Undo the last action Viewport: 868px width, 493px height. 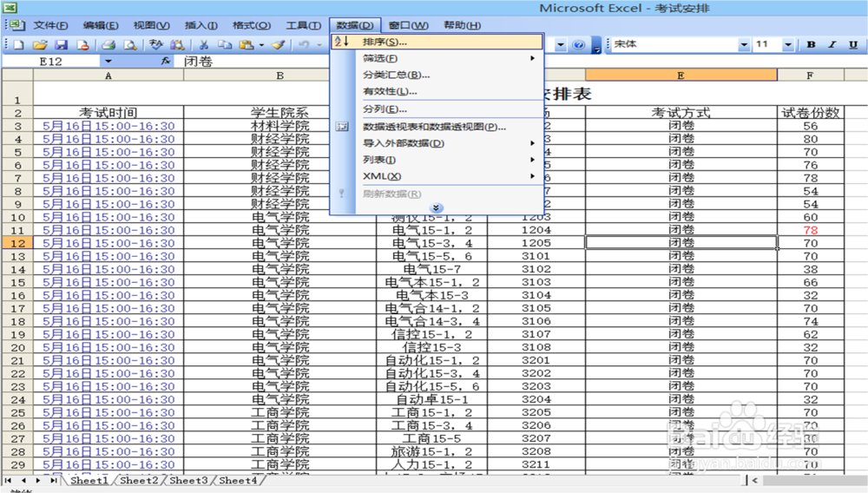[303, 45]
